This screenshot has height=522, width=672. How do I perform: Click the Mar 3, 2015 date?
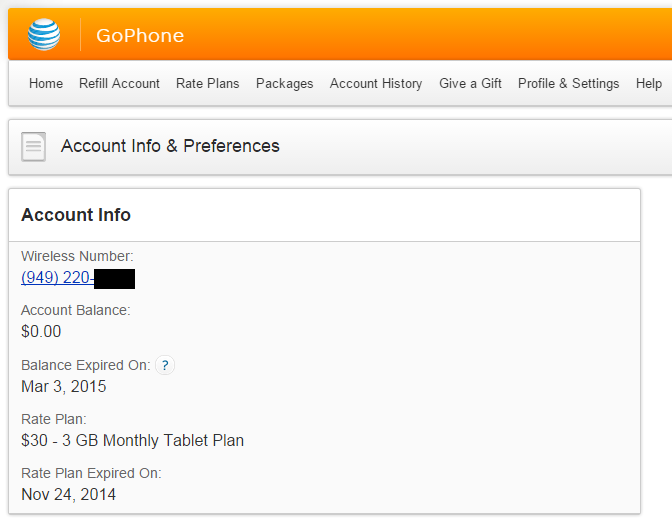[63, 386]
